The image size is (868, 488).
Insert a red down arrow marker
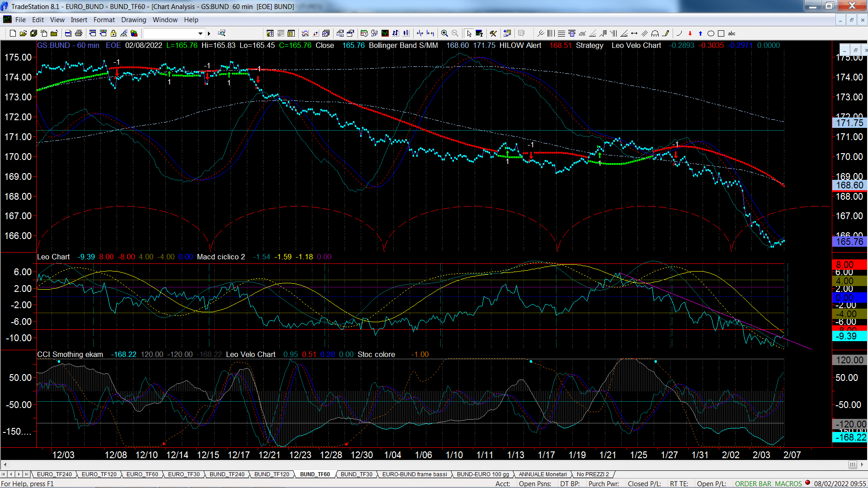690,33
